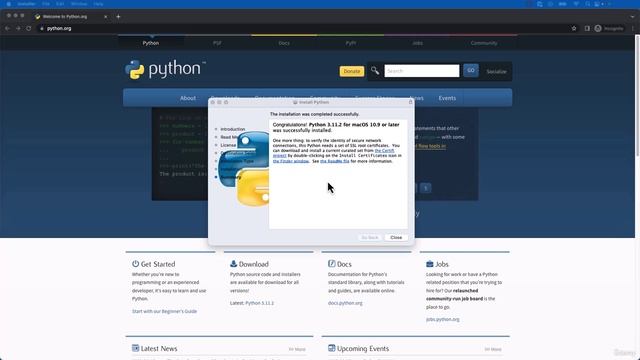The height and width of the screenshot is (360, 640).
Task: Open the Socialize menu
Action: pyautogui.click(x=496, y=71)
